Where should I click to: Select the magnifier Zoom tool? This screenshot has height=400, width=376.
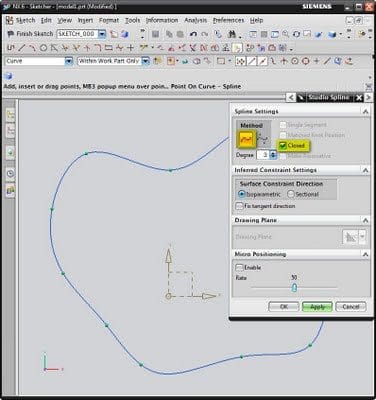click(285, 34)
